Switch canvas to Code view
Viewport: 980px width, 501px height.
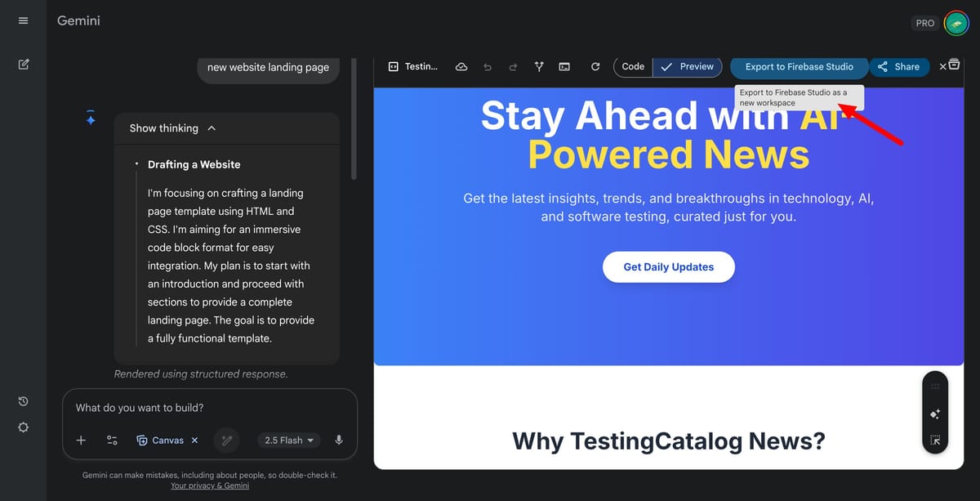click(633, 67)
